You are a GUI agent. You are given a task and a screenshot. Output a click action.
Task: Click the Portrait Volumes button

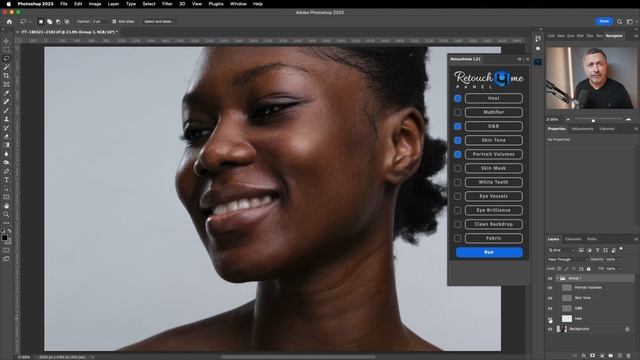tap(493, 154)
